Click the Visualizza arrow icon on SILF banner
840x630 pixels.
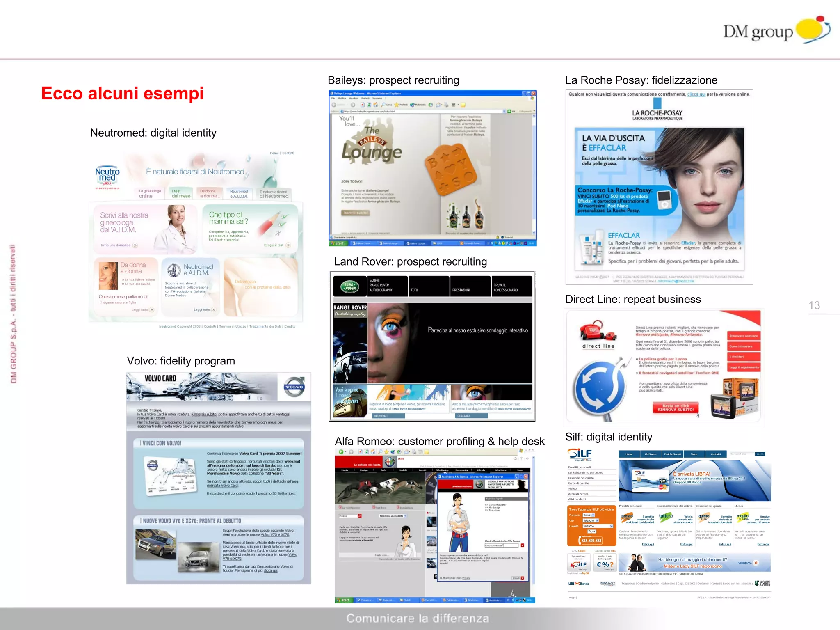tap(756, 563)
